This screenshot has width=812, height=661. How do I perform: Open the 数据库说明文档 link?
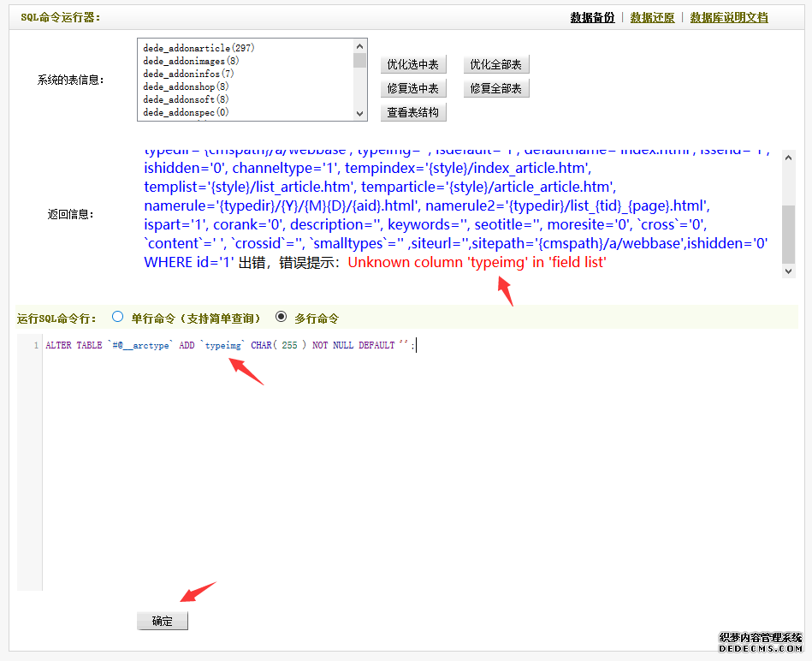click(729, 17)
